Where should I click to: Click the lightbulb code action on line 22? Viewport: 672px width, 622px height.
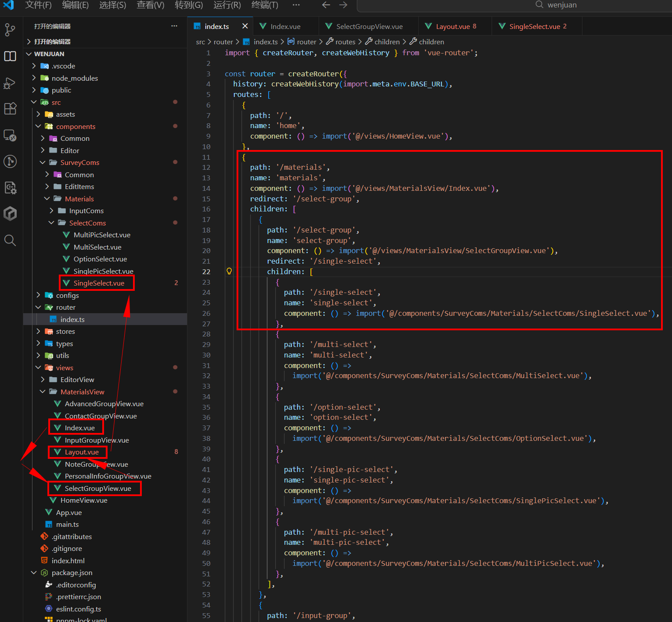229,271
